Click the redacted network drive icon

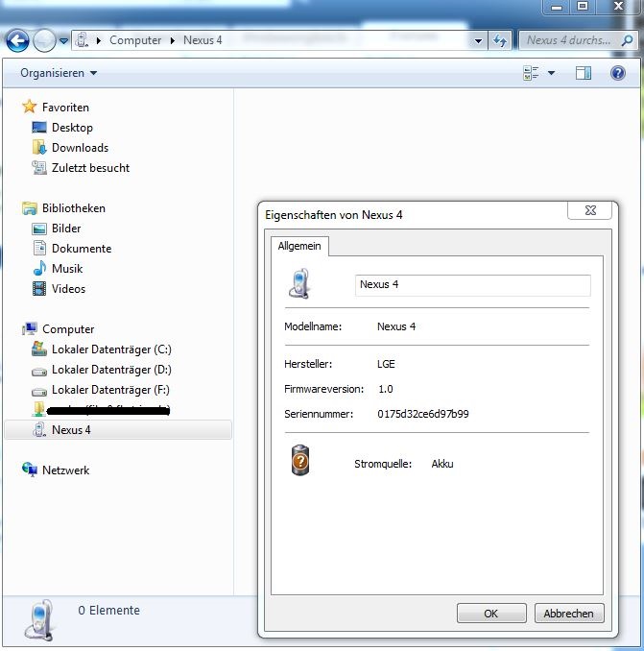click(38, 409)
